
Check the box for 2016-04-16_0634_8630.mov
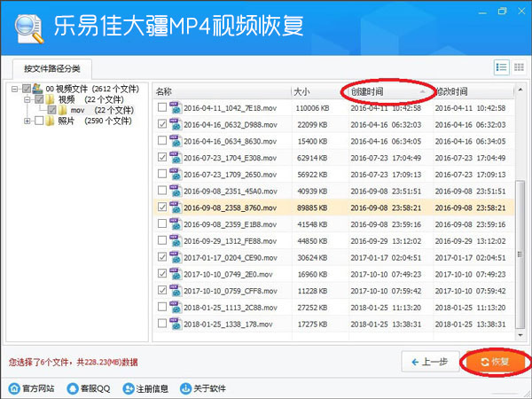pos(162,140)
